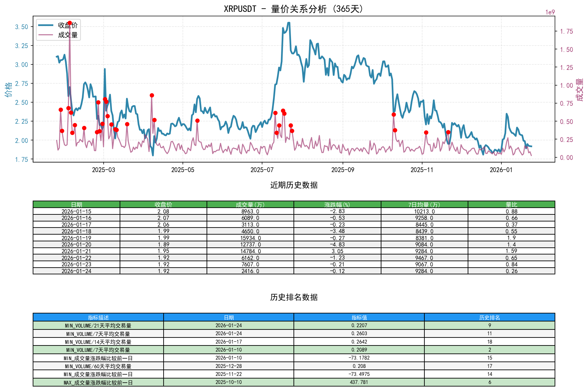Click the 历史排名 column header
Screen dimensions: 588x391
(x=490, y=317)
